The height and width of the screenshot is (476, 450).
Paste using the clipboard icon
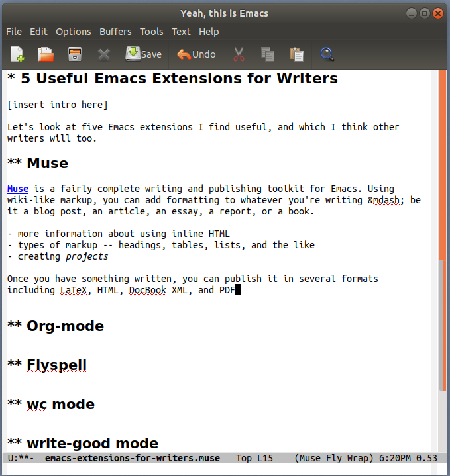click(x=297, y=54)
